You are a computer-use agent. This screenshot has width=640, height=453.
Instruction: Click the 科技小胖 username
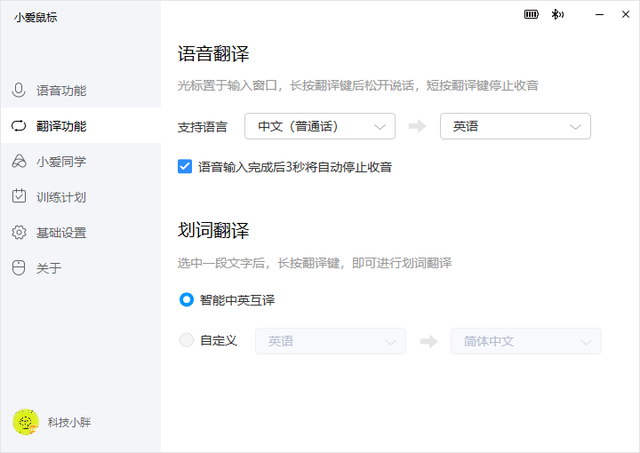click(69, 422)
